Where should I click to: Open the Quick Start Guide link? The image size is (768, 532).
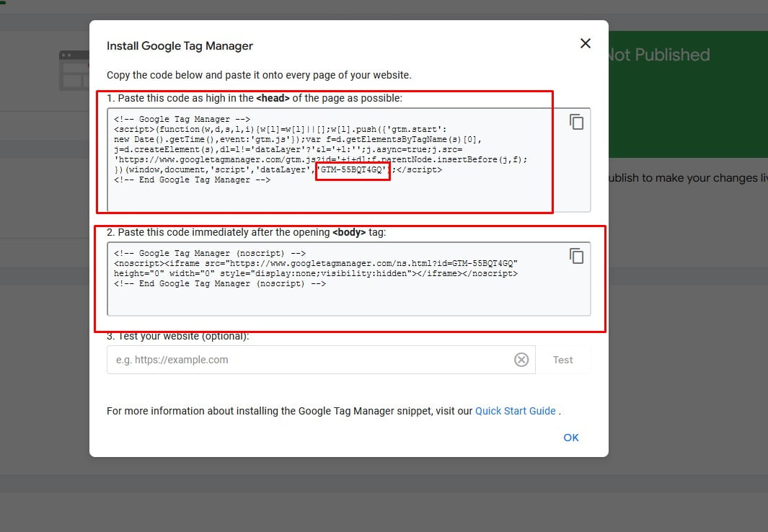tap(515, 411)
